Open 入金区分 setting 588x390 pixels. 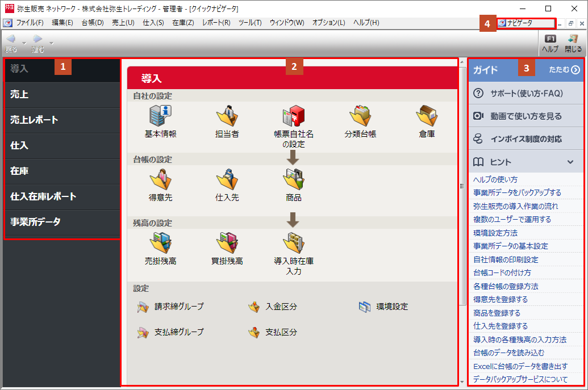point(273,307)
